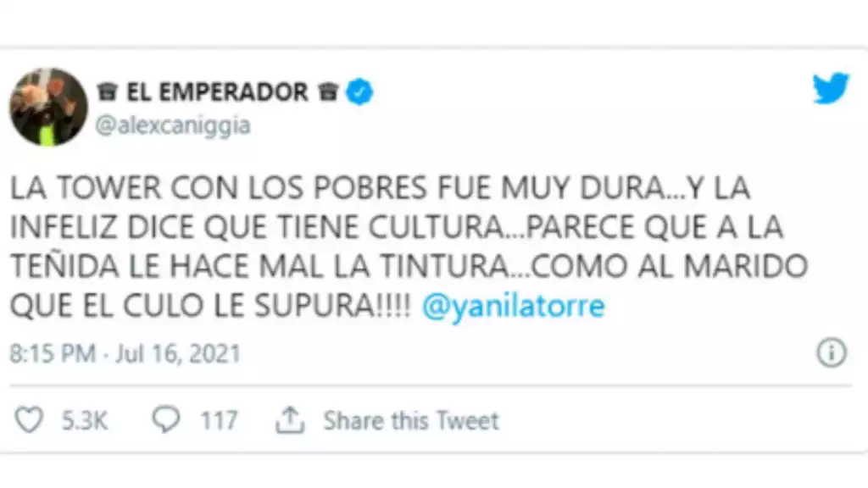Click the share upload arrow icon

click(x=290, y=419)
